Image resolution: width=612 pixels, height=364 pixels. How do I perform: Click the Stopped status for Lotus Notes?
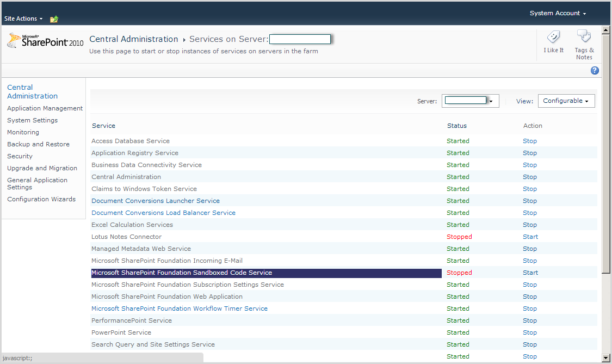[x=459, y=237]
